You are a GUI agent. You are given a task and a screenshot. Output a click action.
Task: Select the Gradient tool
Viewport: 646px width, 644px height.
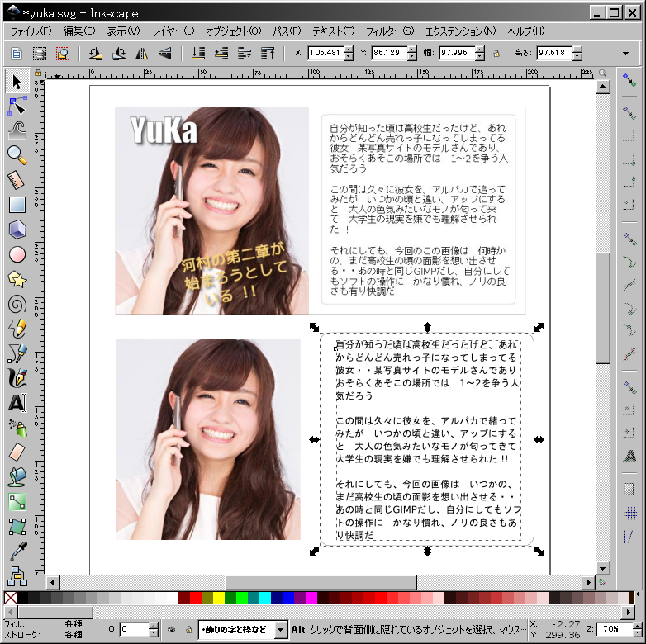(17, 502)
